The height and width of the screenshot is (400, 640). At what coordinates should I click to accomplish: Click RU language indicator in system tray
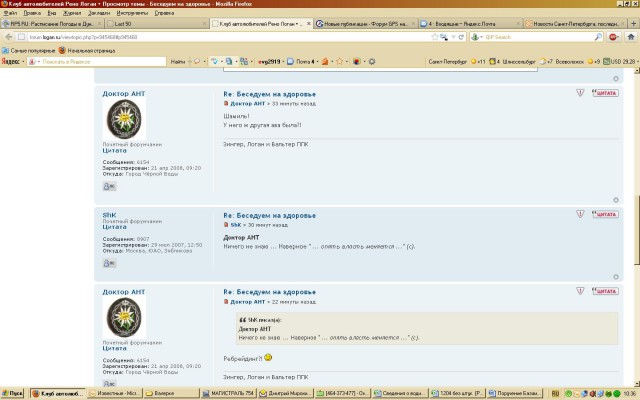coord(555,393)
